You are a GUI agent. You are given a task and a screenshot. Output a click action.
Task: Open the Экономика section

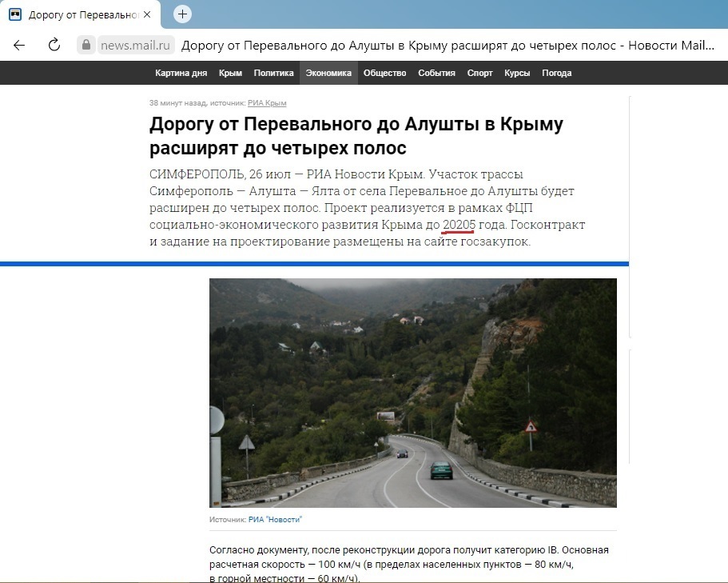pos(328,73)
